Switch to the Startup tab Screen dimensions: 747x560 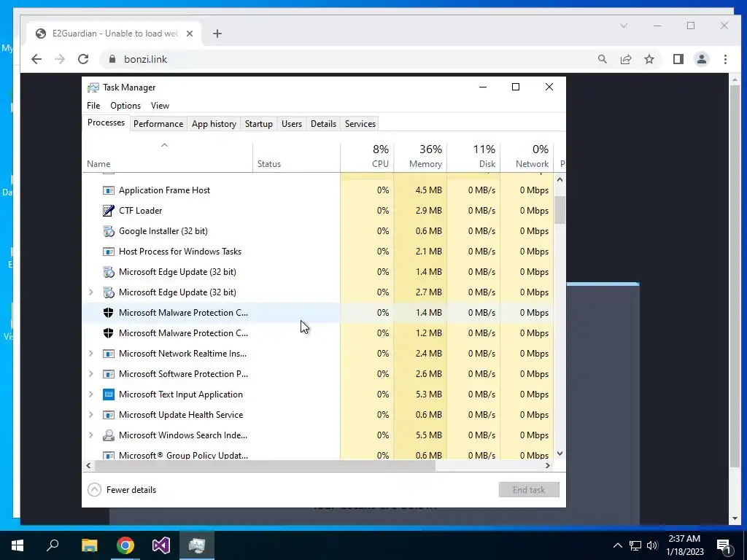coord(259,124)
